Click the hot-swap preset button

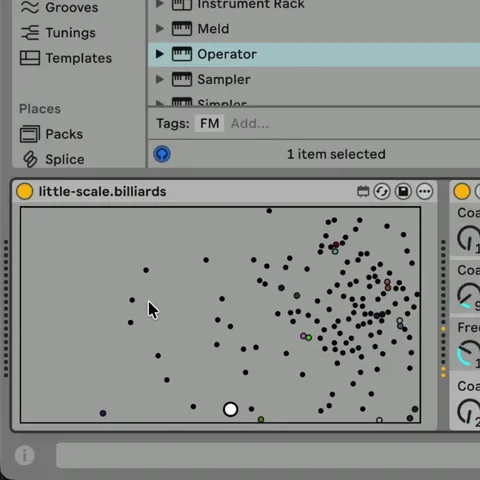(382, 192)
